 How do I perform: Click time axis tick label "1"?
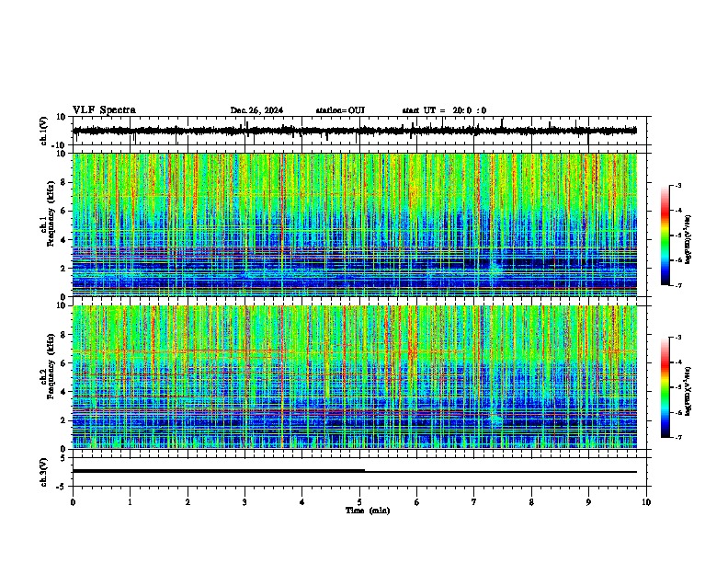[130, 502]
